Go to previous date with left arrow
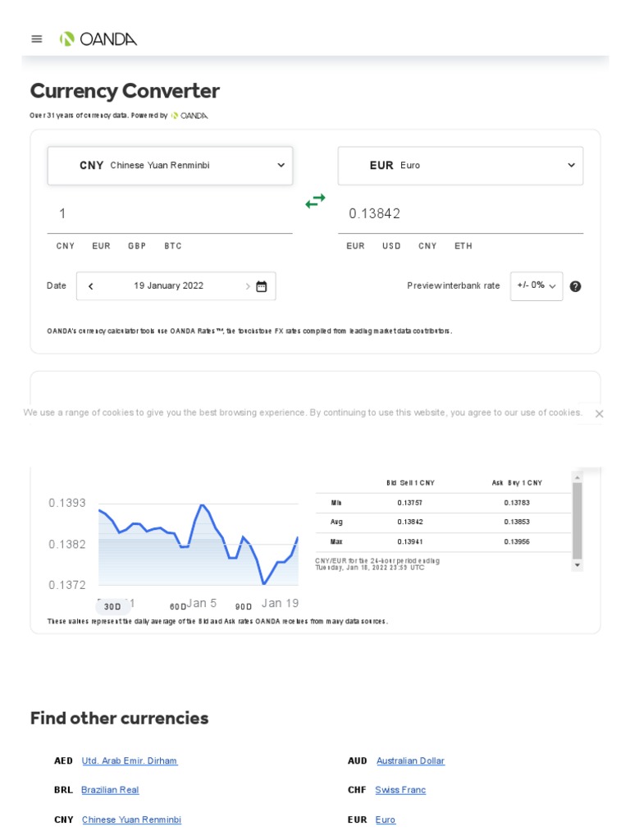The image size is (630, 840). pyautogui.click(x=90, y=286)
